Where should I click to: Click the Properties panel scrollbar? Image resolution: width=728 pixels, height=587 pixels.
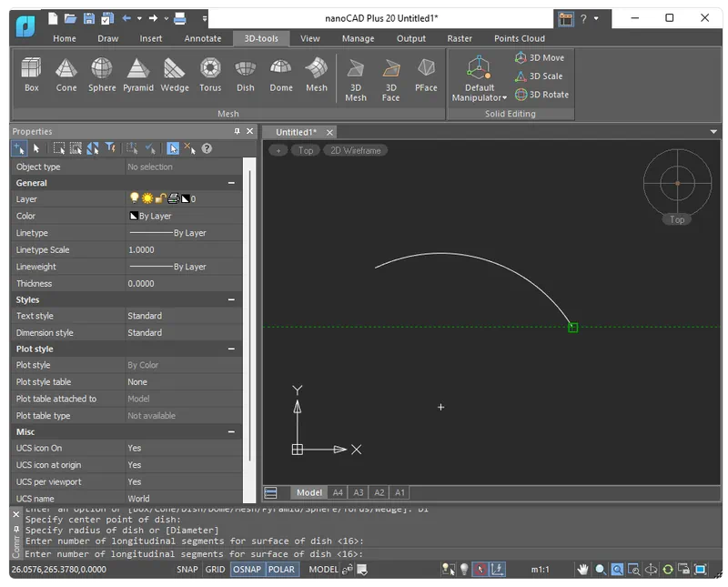(249, 316)
